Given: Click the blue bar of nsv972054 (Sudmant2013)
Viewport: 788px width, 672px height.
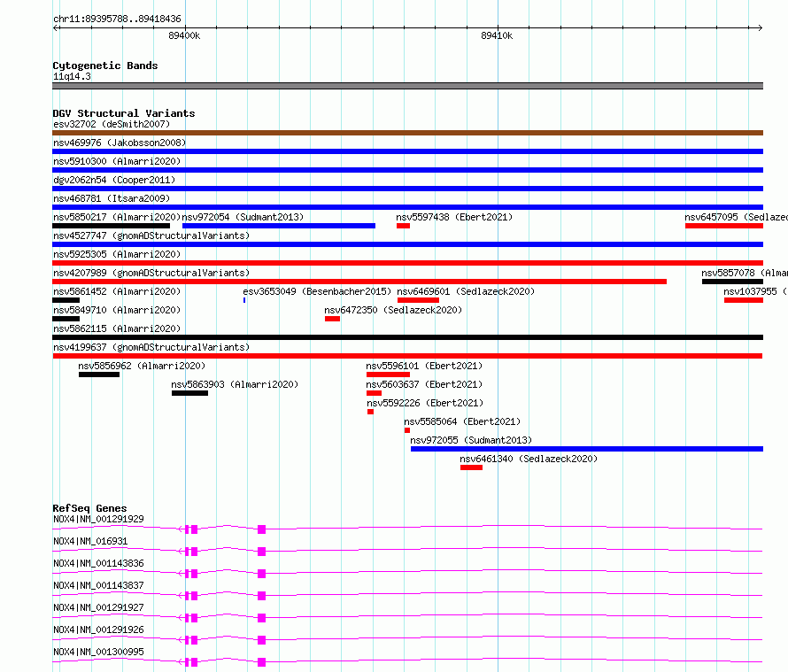Looking at the screenshot, I should [278, 226].
